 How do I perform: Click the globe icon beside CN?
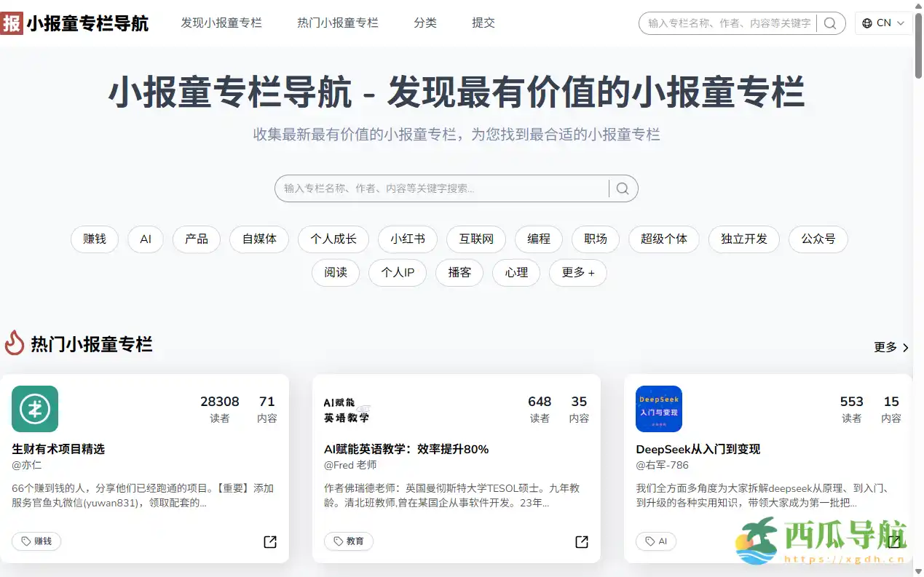point(867,23)
